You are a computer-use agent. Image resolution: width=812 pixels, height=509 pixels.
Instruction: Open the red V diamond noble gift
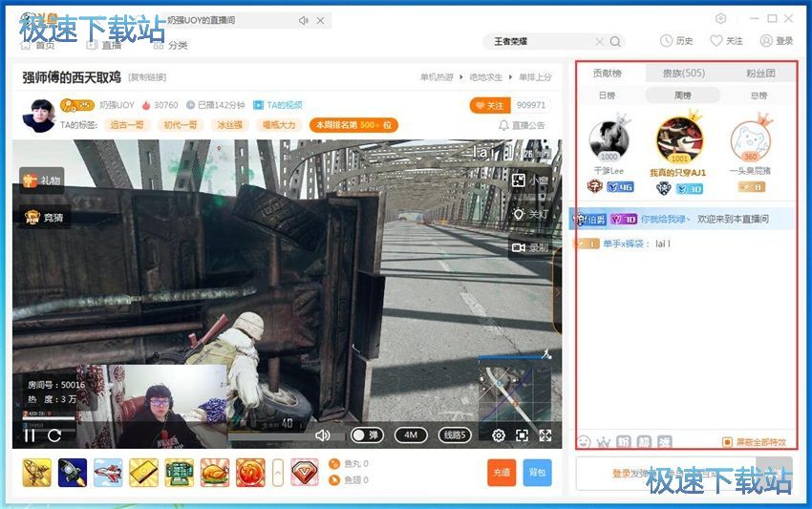[305, 473]
